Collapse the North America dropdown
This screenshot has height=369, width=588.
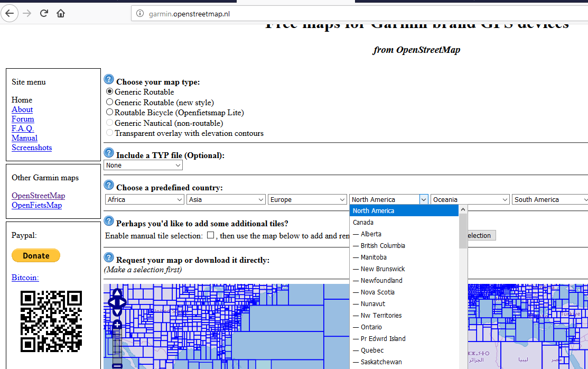pos(389,200)
